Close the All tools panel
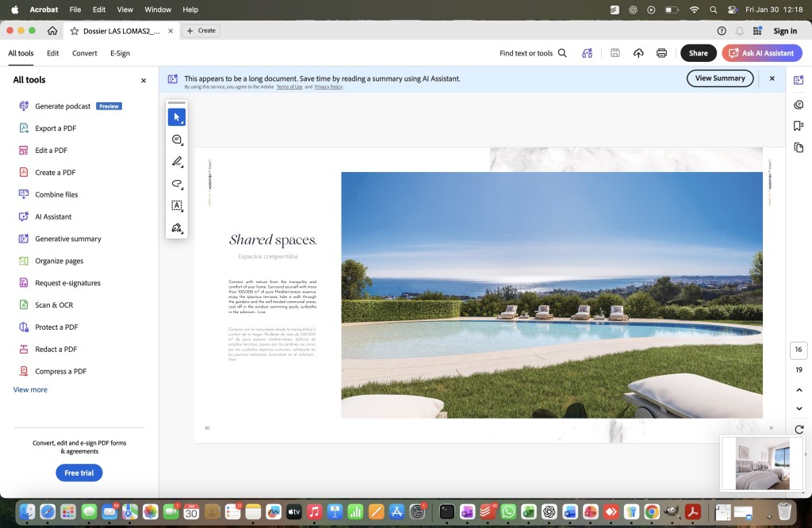Image resolution: width=812 pixels, height=528 pixels. [x=144, y=80]
